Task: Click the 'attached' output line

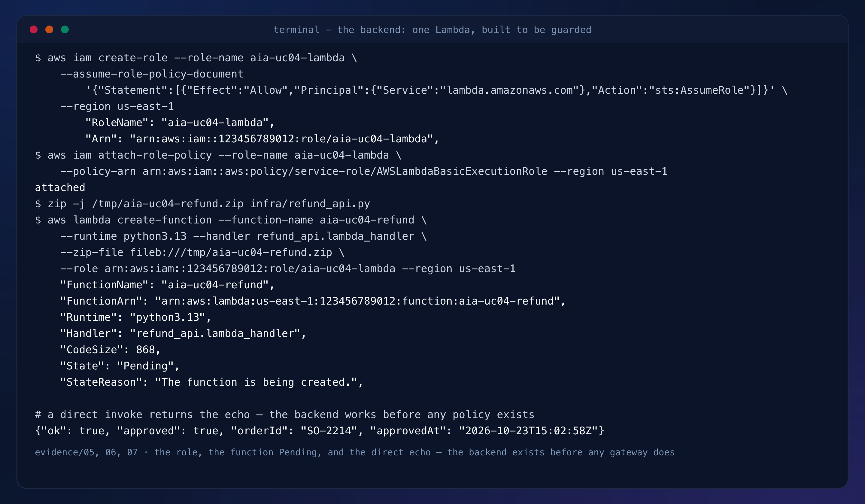Action: 60,187
